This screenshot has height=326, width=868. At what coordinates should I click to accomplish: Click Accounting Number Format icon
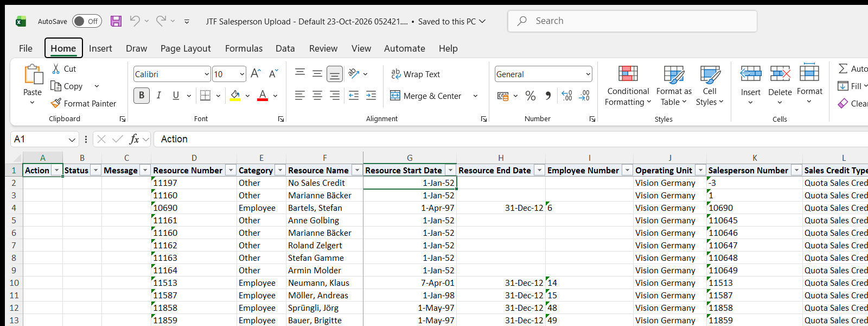click(x=503, y=96)
